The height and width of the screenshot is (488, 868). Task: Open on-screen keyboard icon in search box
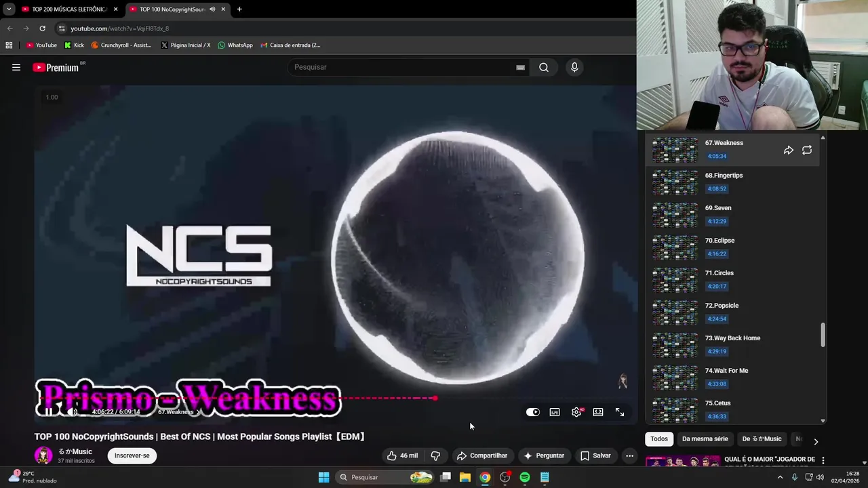pos(520,67)
